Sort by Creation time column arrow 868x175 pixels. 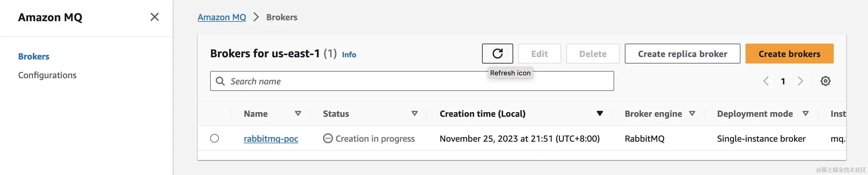point(600,113)
